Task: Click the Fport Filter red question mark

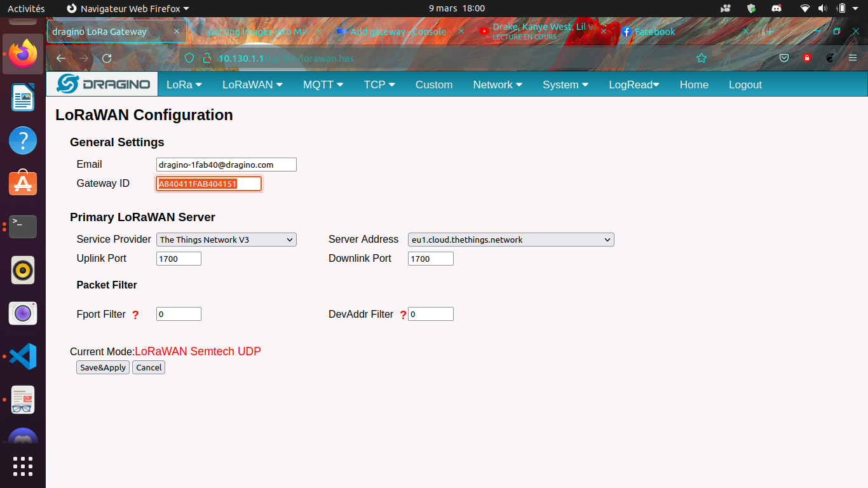Action: (135, 315)
